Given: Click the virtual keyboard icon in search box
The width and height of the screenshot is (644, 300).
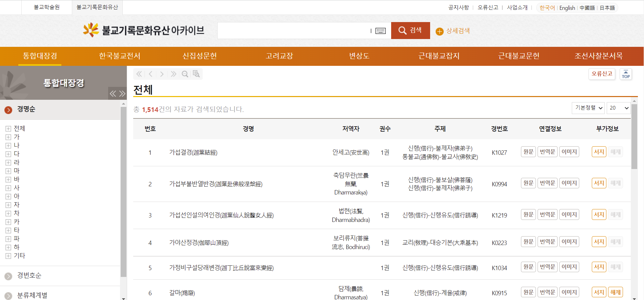Looking at the screenshot, I should 380,31.
